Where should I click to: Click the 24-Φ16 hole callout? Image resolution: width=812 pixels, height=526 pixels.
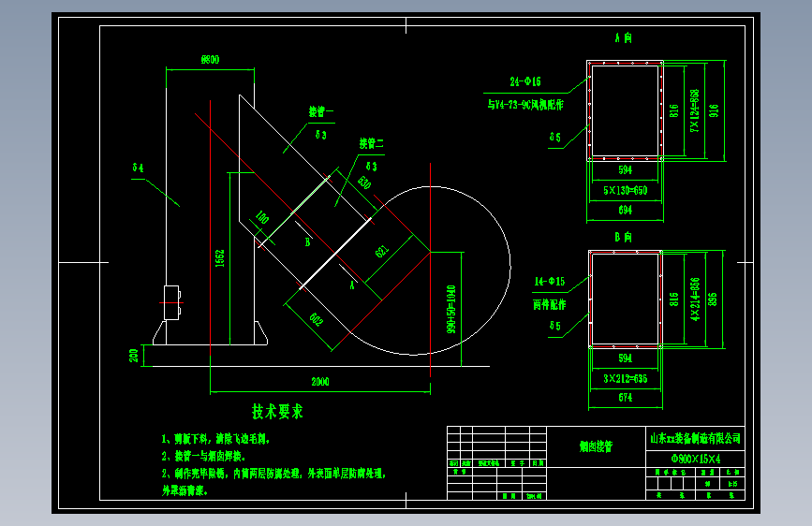coord(525,81)
